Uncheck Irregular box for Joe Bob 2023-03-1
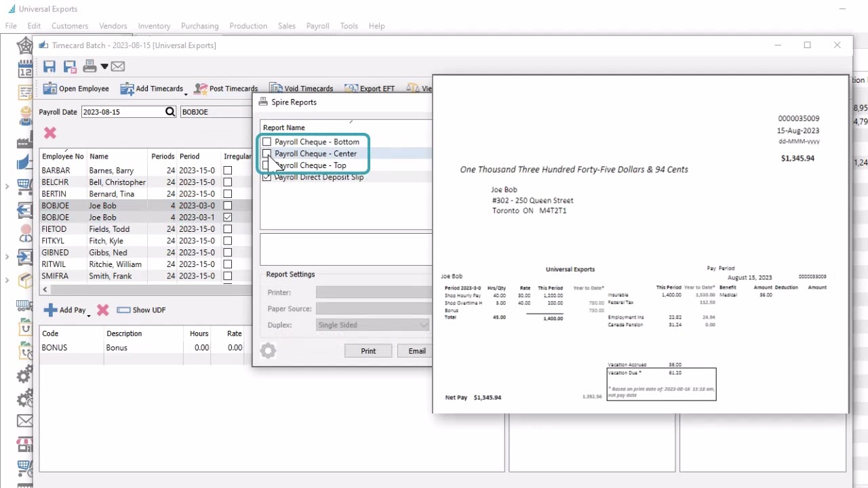Screen dimensions: 868x488 [x=228, y=218]
